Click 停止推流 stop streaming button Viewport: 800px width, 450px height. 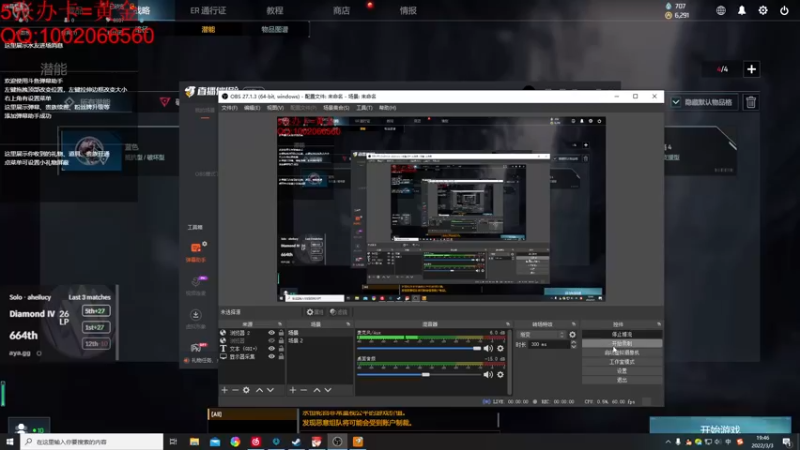click(622, 334)
